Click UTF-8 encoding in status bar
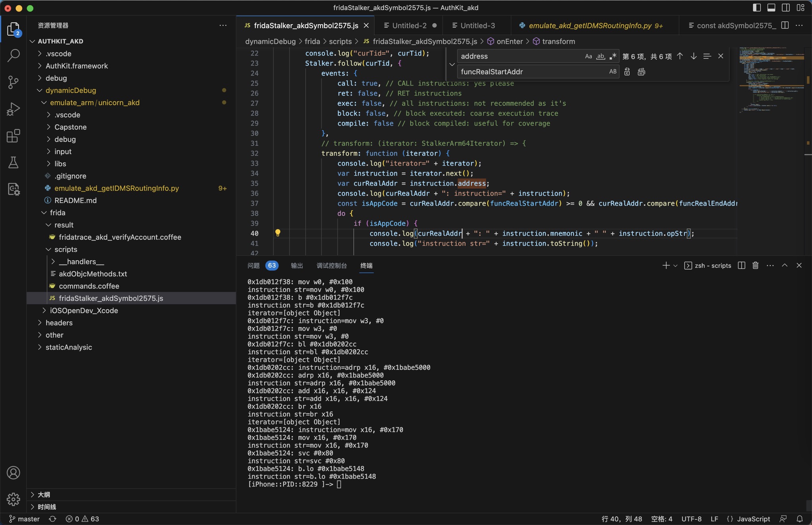Screen dimensions: 812x525 click(x=691, y=519)
